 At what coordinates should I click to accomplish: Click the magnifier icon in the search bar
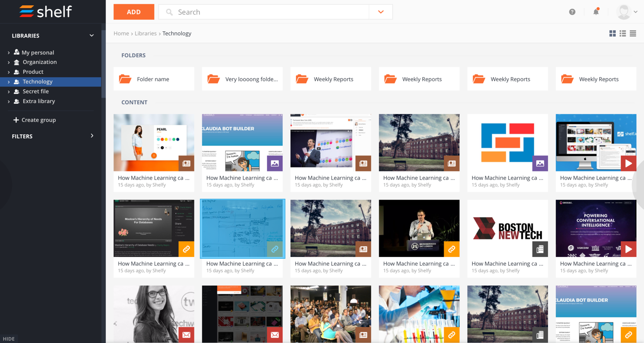pos(169,12)
